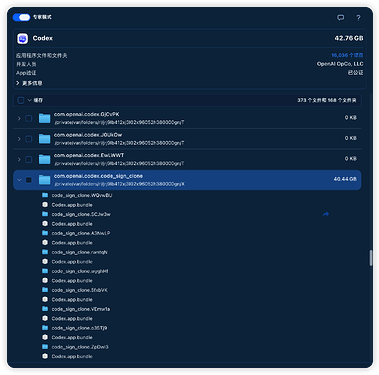Click folder icon of code_sign_clone.5fxbVK
Viewport: 379px width, 375px height.
pyautogui.click(x=45, y=290)
